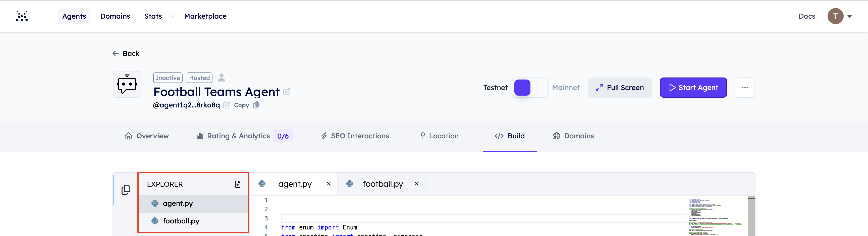Click line 3 in code editor
This screenshot has width=868, height=236.
(x=484, y=218)
